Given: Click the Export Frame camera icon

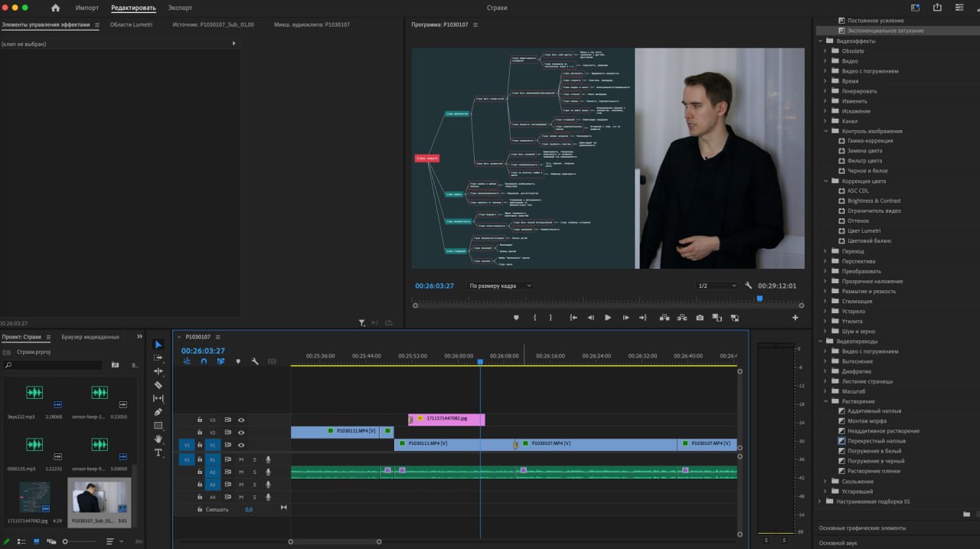Looking at the screenshot, I should (x=699, y=318).
